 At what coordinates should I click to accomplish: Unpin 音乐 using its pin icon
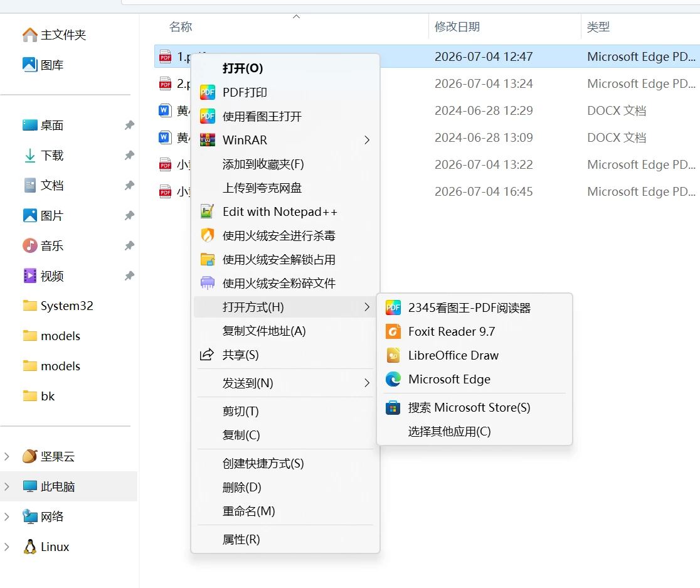(x=129, y=245)
